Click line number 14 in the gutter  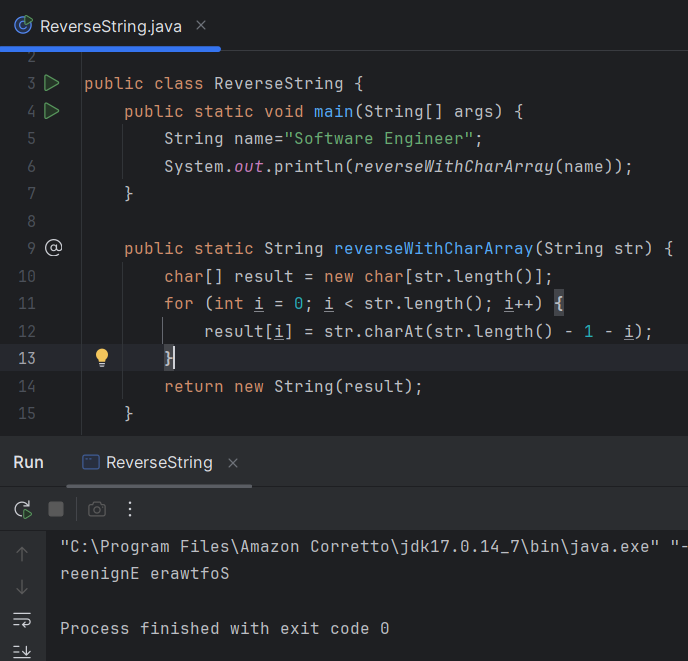pyautogui.click(x=27, y=386)
